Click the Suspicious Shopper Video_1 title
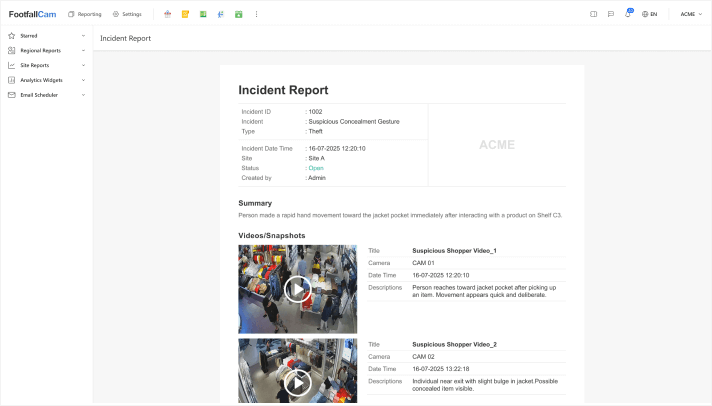 [454, 251]
